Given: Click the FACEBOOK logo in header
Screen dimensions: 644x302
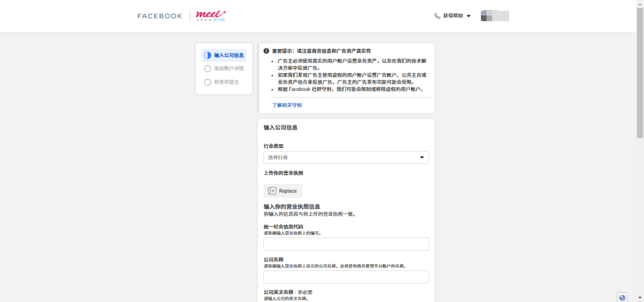Looking at the screenshot, I should tap(160, 16).
